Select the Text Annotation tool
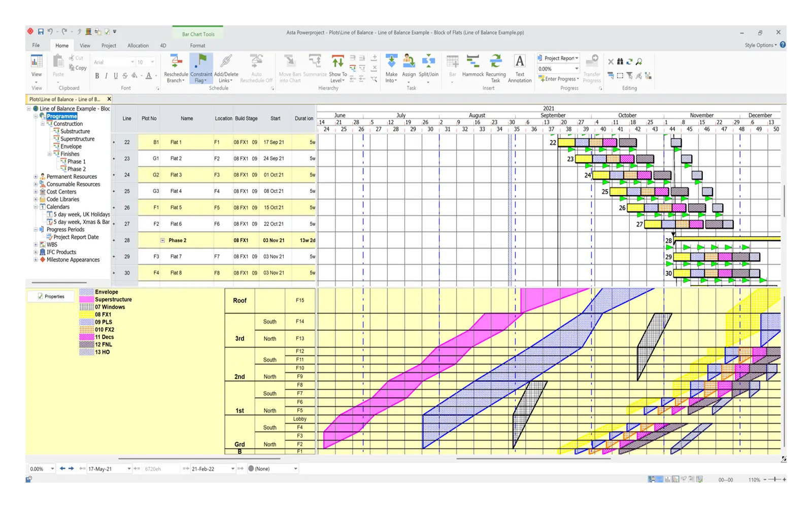Viewport: 812px width, 508px height. pyautogui.click(x=520, y=68)
